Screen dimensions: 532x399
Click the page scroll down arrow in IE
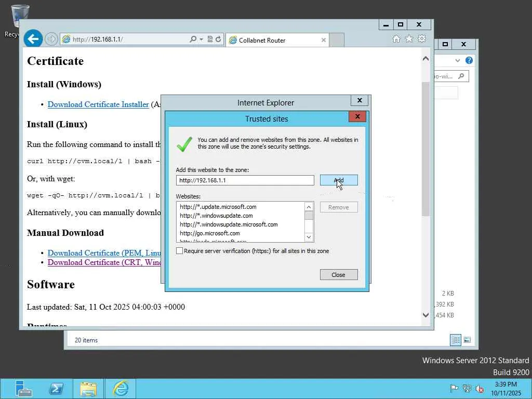click(425, 315)
